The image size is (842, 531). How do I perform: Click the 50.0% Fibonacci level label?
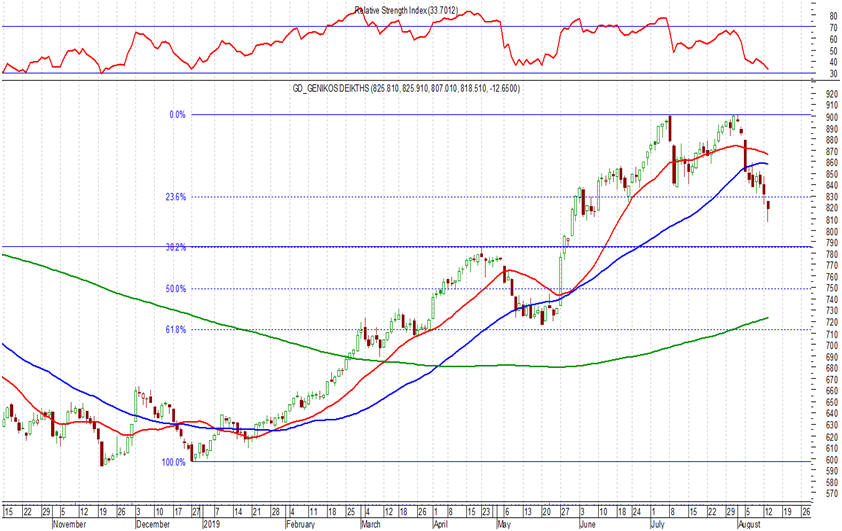point(176,289)
